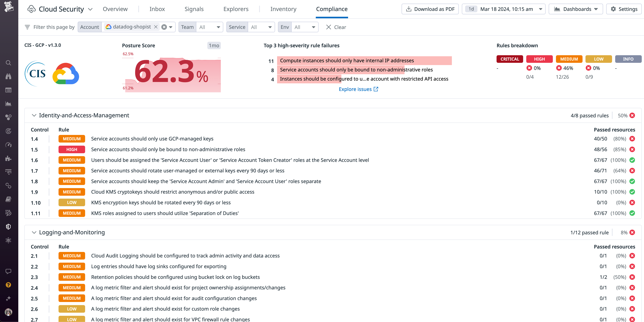
Task: Open the Dashboards chart icon in sidebar
Action: pyautogui.click(x=8, y=103)
